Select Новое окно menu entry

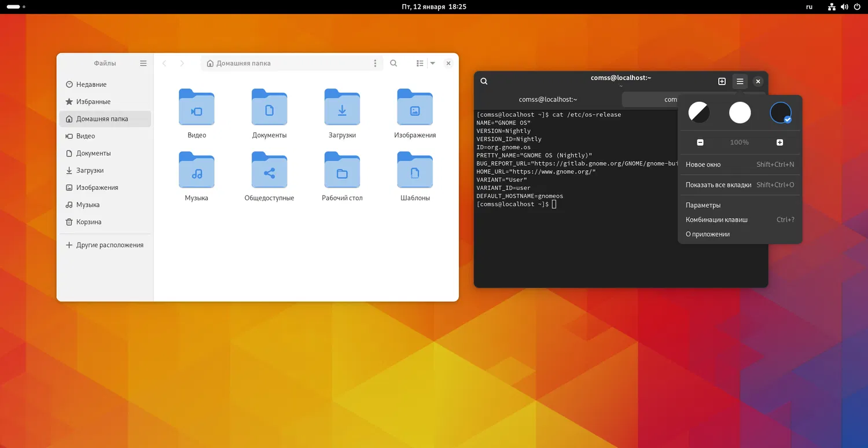coord(703,164)
